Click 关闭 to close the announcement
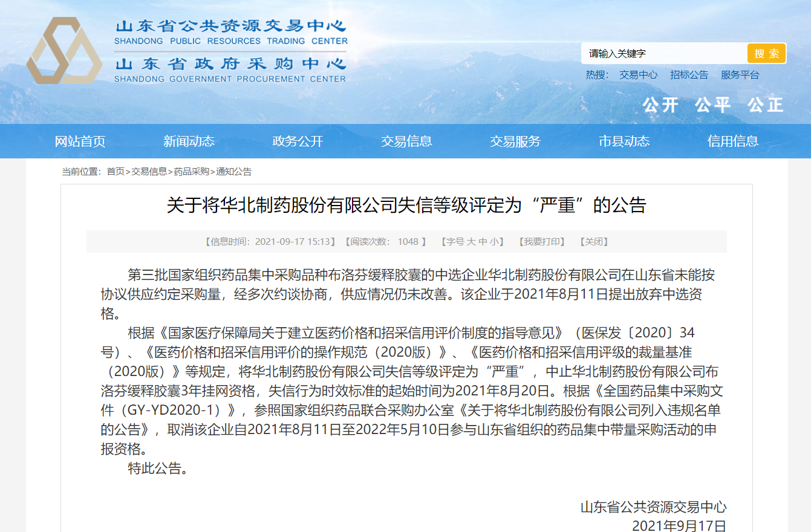The width and height of the screenshot is (811, 532). click(x=594, y=241)
